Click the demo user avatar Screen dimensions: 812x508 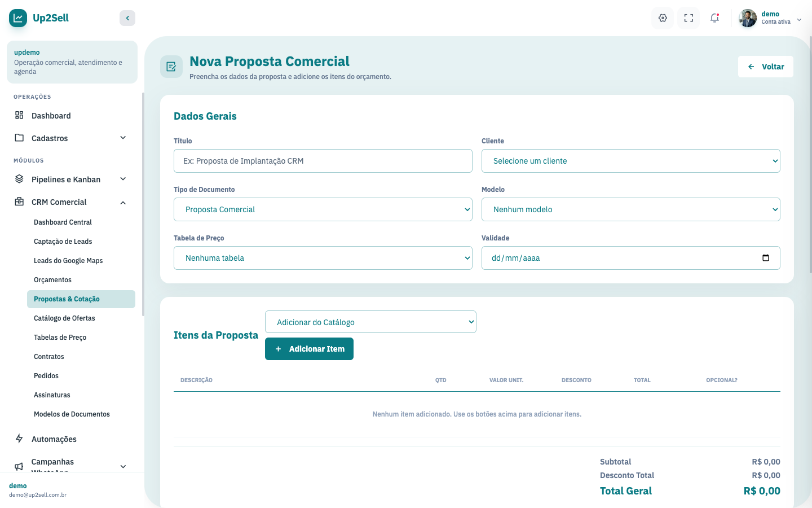pyautogui.click(x=748, y=18)
